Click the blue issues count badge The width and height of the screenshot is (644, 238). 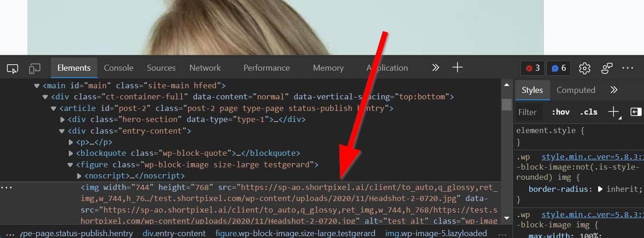(559, 68)
